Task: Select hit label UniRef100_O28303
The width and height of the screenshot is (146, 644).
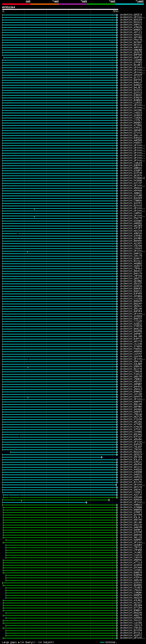Action: point(131,583)
